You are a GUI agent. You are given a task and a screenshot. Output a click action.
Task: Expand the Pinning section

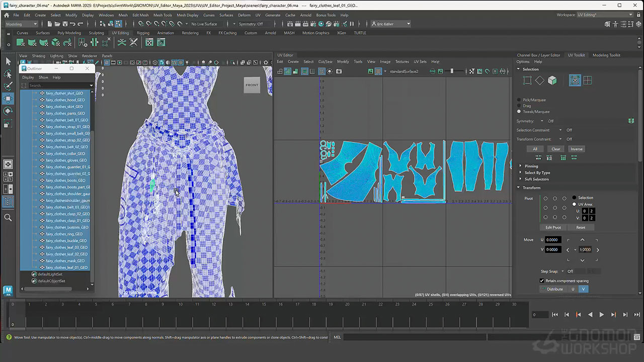531,166
